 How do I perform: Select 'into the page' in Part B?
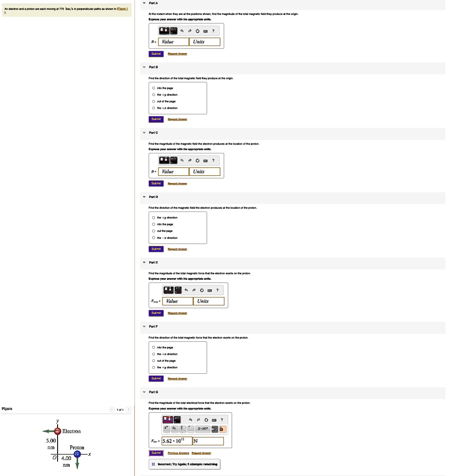click(154, 88)
